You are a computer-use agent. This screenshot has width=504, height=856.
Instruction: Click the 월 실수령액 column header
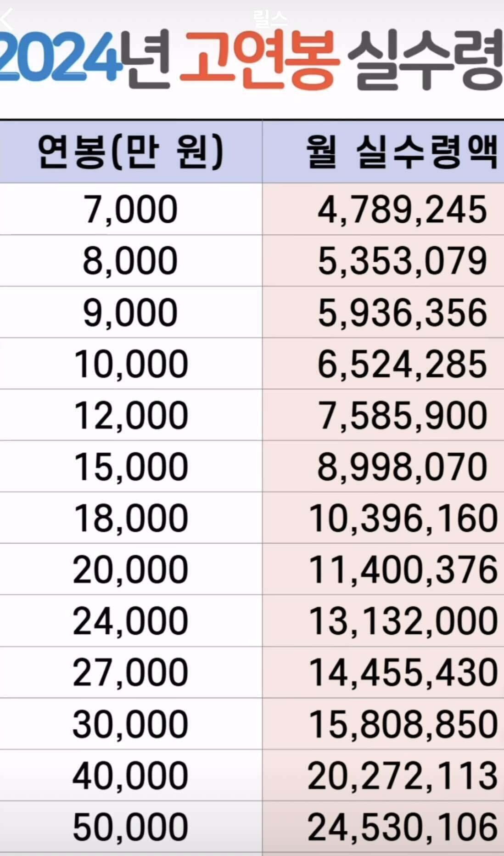tap(383, 152)
